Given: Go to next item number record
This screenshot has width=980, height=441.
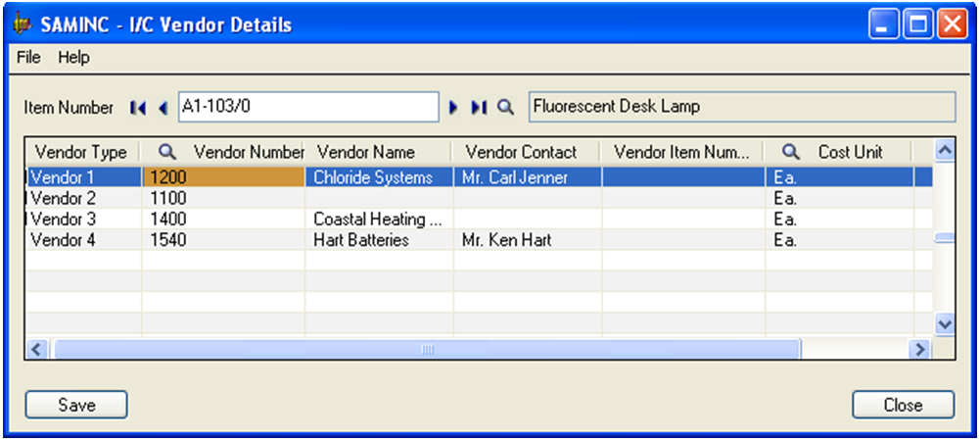Looking at the screenshot, I should tap(453, 108).
